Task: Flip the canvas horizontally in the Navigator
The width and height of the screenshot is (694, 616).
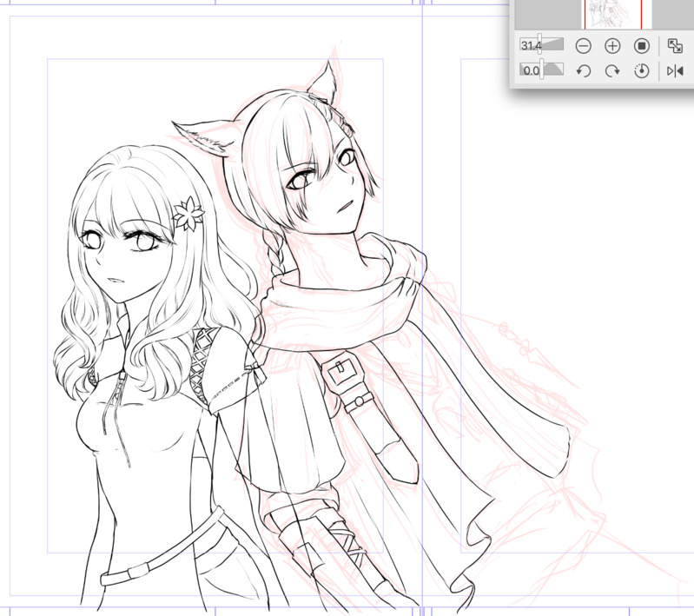Action: [675, 71]
